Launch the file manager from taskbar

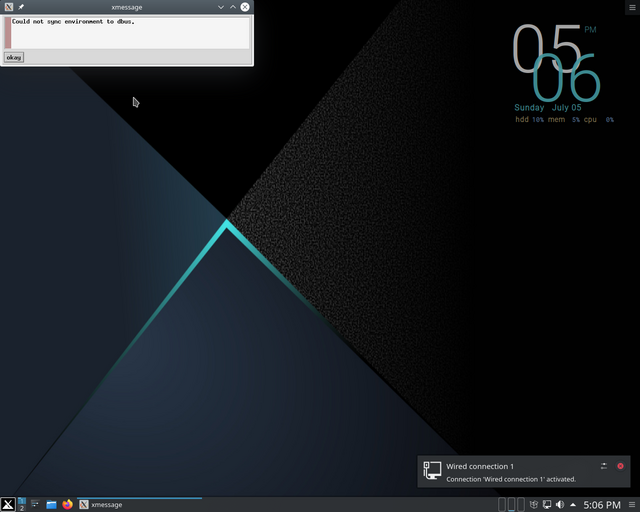click(x=51, y=505)
